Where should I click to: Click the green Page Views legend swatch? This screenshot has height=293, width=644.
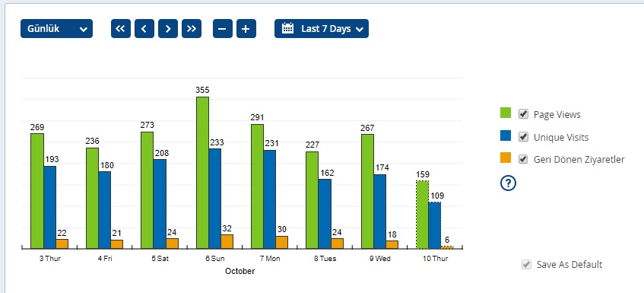coord(506,113)
